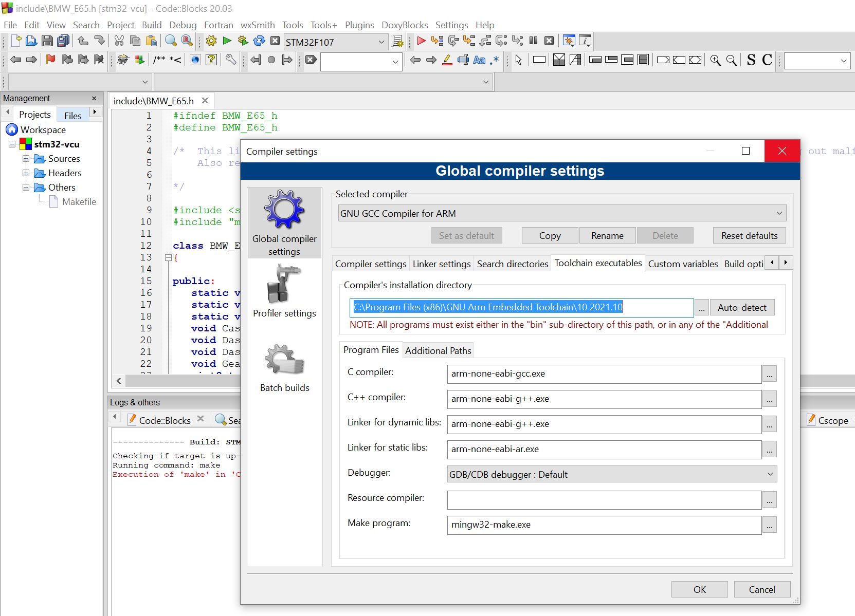Click the Cut scissors icon
Image resolution: width=855 pixels, height=616 pixels.
(119, 41)
